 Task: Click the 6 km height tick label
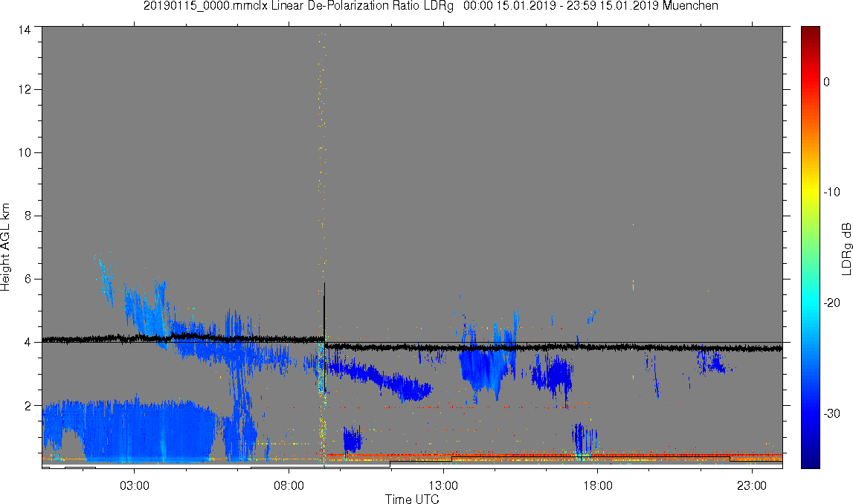[28, 279]
